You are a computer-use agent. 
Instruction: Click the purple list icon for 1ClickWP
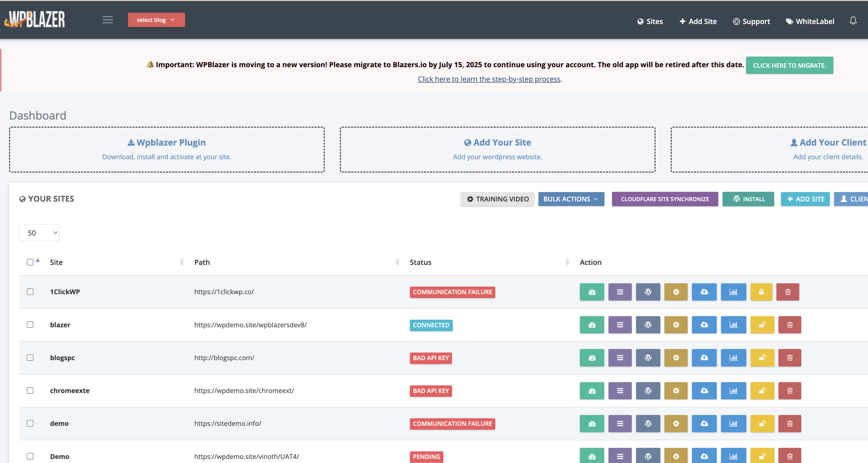[620, 292]
